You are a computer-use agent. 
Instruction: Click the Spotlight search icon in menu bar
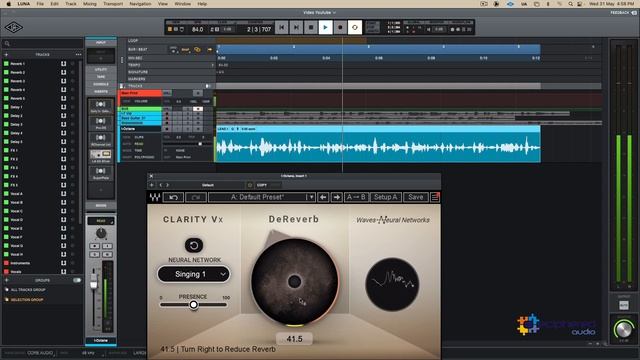[570, 4]
